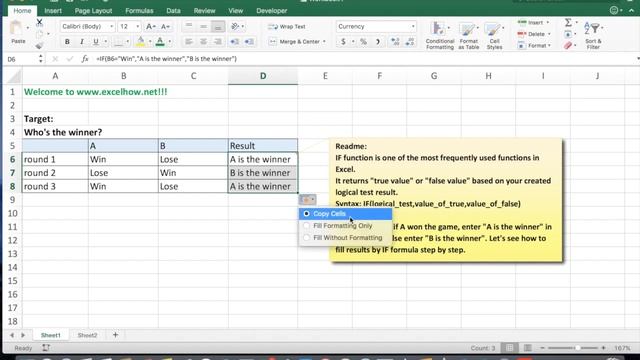Apply dollar accounting number format

(343, 42)
